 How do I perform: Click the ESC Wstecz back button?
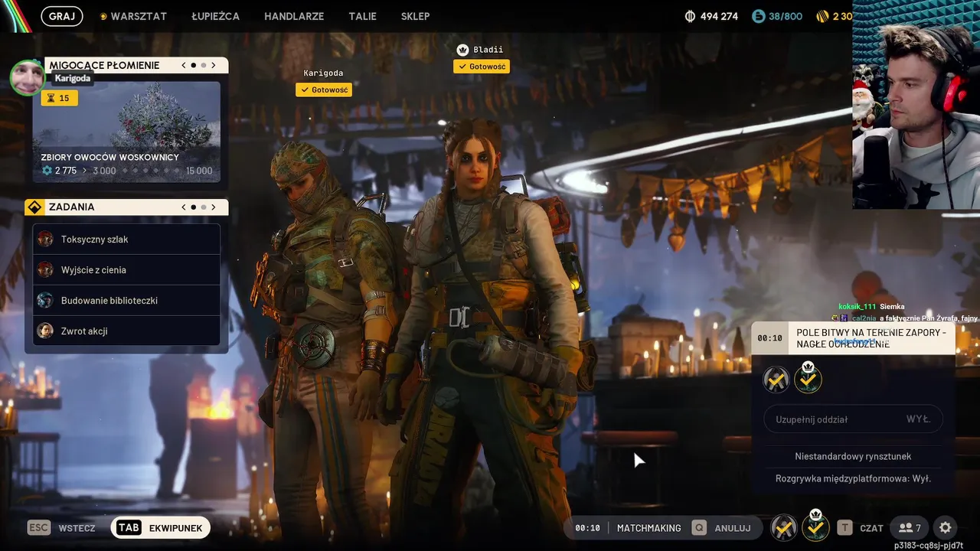tap(61, 528)
